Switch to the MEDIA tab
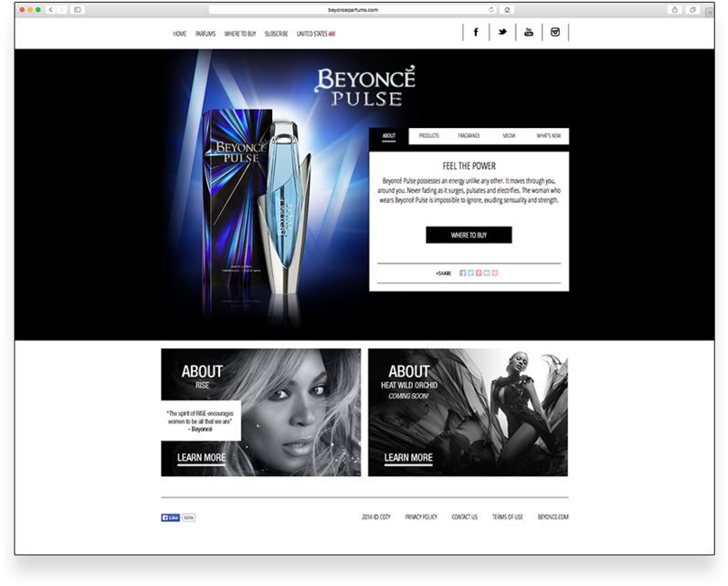The width and height of the screenshot is (728, 586). click(x=509, y=135)
